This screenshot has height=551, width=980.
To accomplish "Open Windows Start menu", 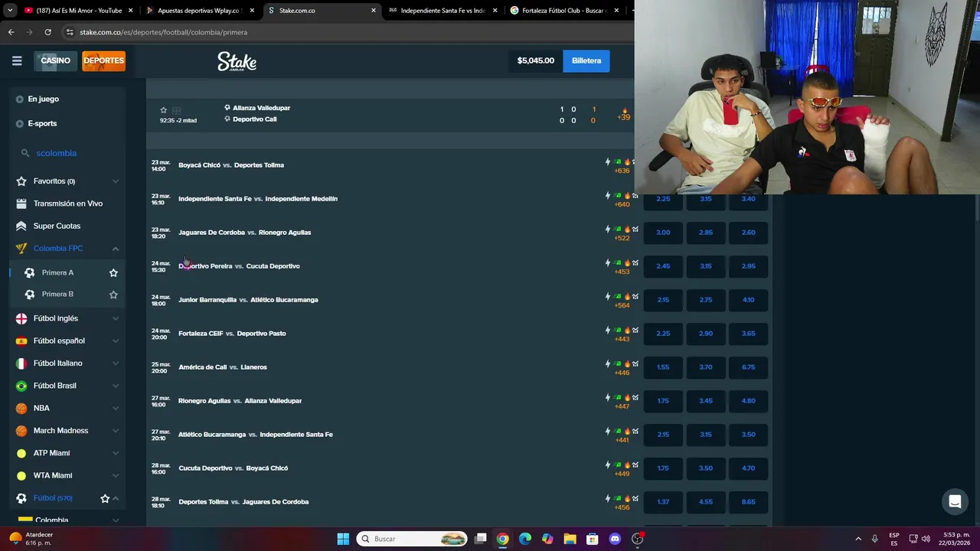I will (x=343, y=539).
